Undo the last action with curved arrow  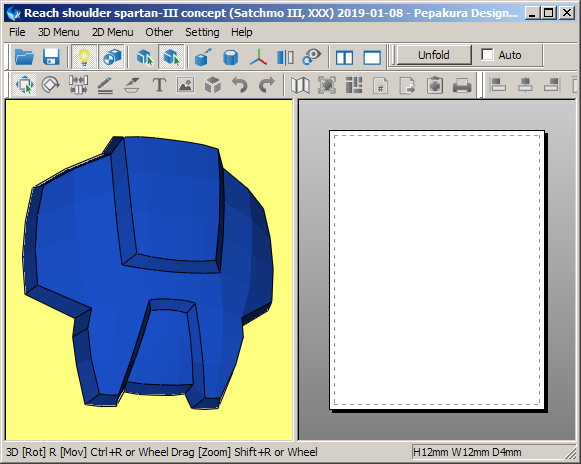point(240,85)
